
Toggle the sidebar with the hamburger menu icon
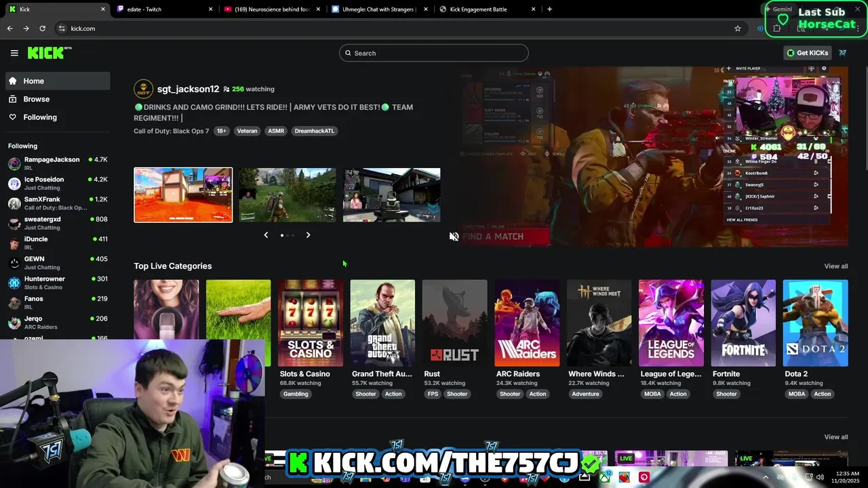(14, 53)
